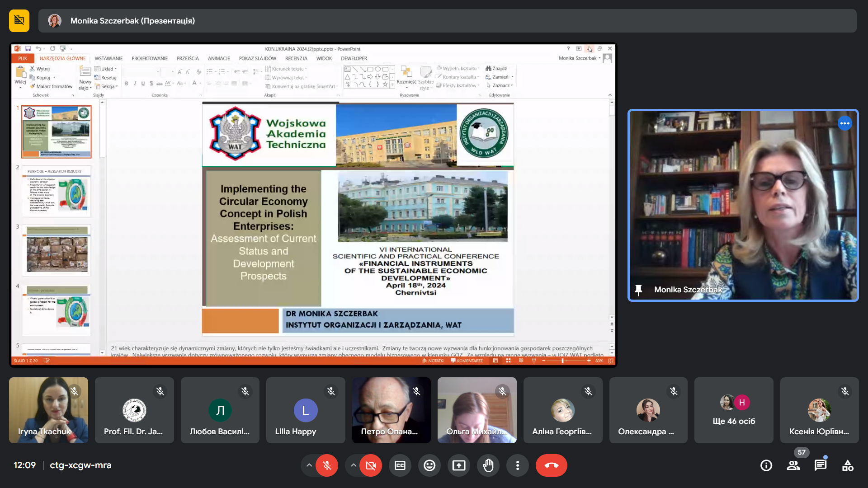Show the participants list
Viewport: 868px width, 488px height.
pos(793,465)
